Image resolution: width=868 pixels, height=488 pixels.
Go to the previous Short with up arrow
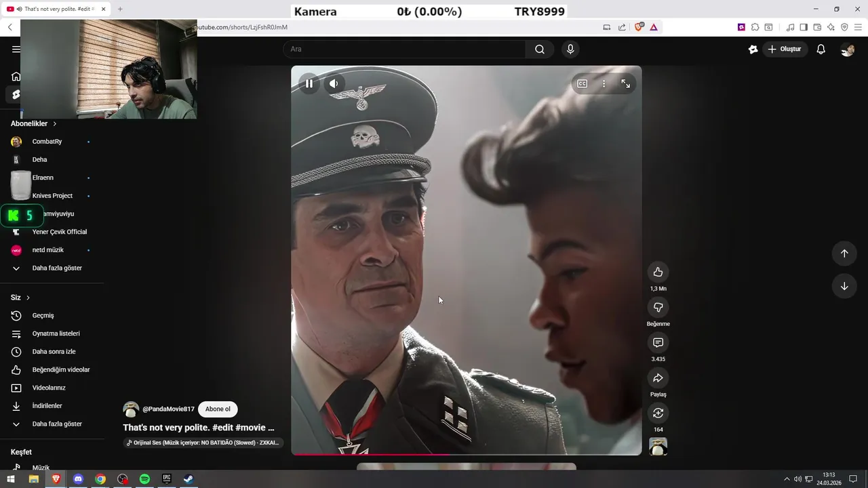point(844,253)
